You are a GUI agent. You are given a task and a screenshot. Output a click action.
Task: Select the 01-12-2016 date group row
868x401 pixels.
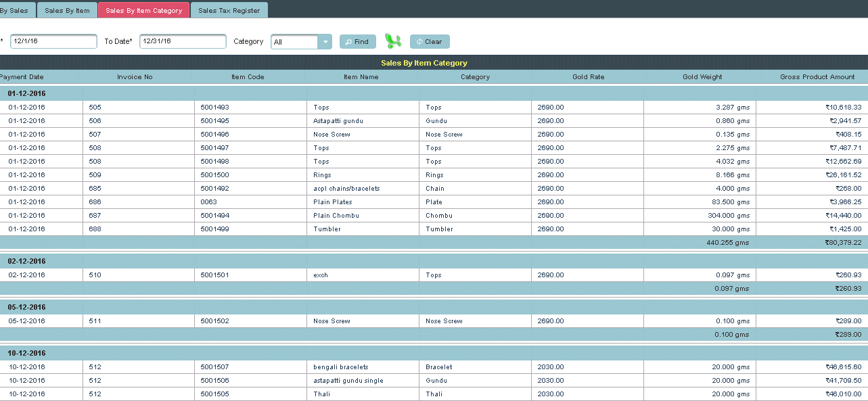pyautogui.click(x=27, y=94)
